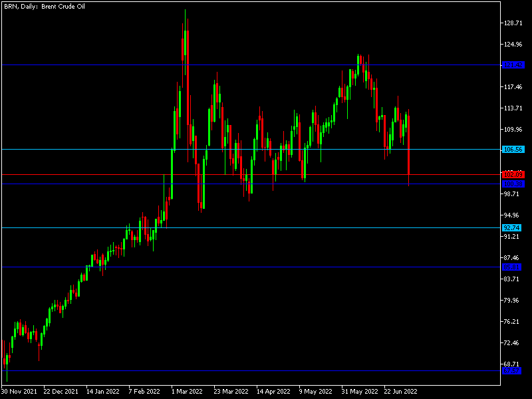This screenshot has height=399, width=532.
Task: Select the 67.57 blue price level tag
Action: click(x=511, y=371)
